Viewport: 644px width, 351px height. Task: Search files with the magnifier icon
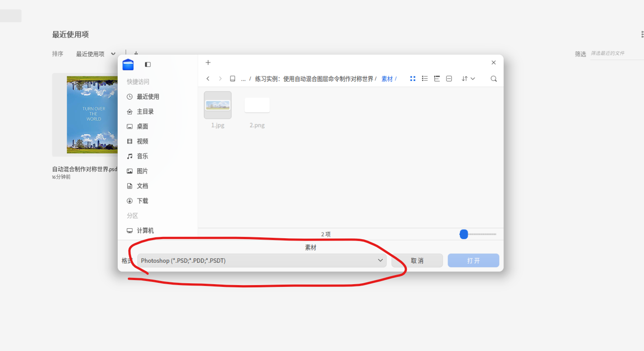494,79
